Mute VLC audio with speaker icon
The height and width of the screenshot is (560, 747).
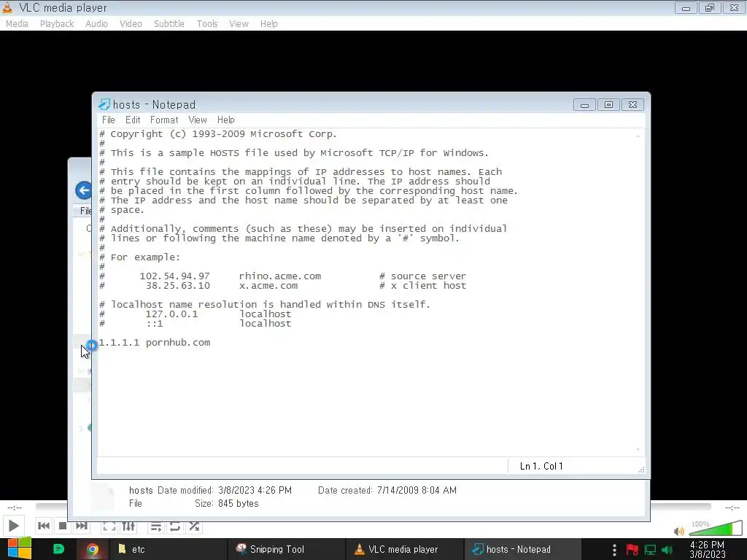(679, 531)
